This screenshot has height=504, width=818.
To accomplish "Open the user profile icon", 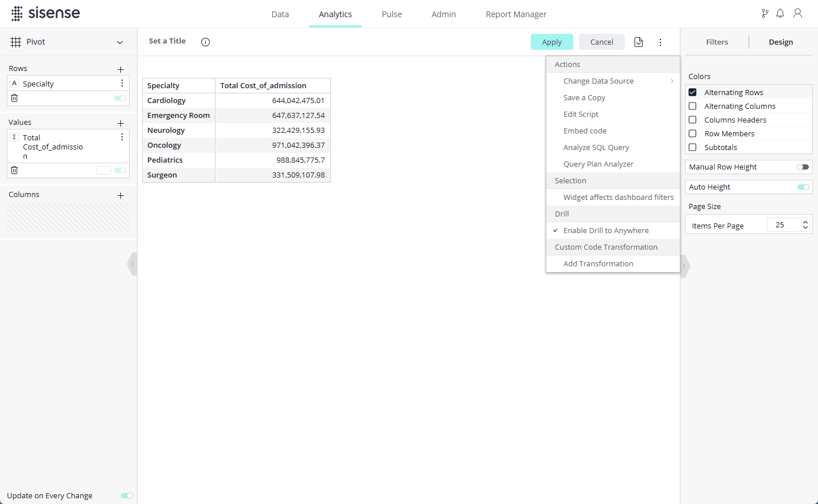I will 797,13.
